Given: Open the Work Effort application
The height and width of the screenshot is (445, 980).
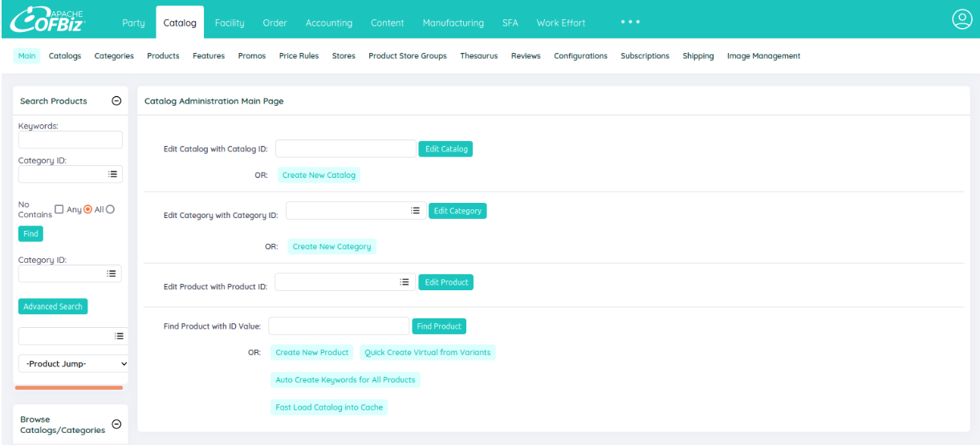Looking at the screenshot, I should coord(561,22).
